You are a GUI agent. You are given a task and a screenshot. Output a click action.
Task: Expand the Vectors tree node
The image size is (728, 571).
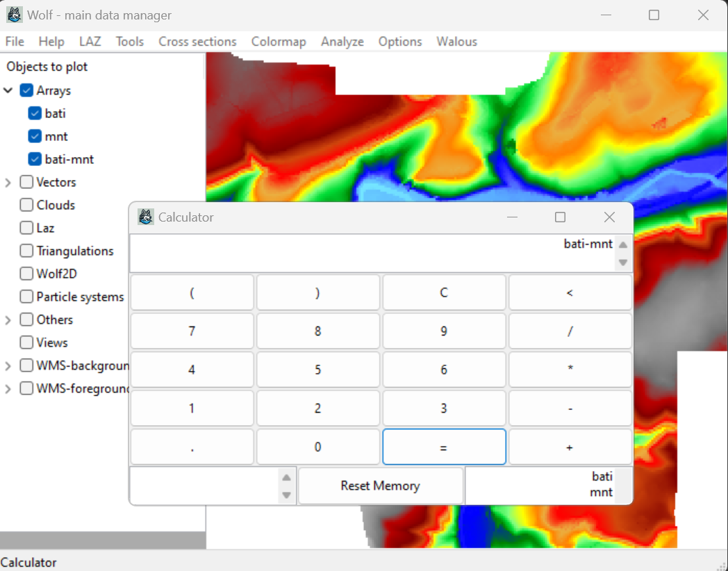coord(8,182)
